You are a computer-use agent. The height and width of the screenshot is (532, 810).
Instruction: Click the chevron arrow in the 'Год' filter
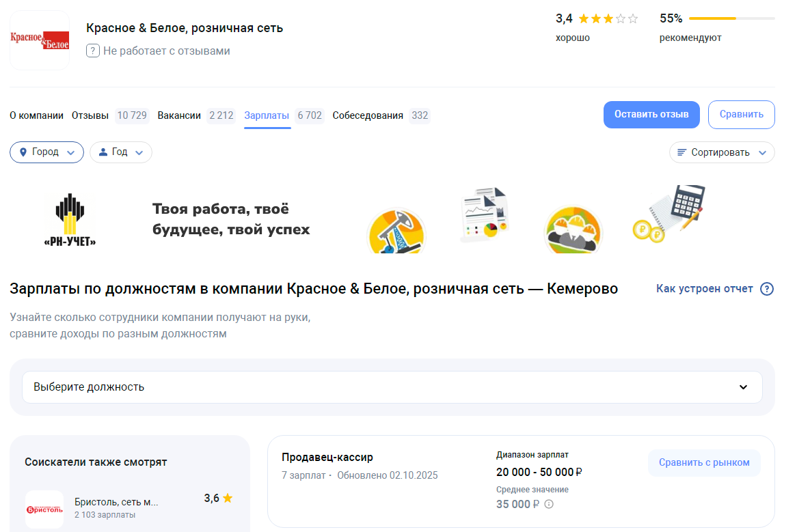tap(139, 153)
